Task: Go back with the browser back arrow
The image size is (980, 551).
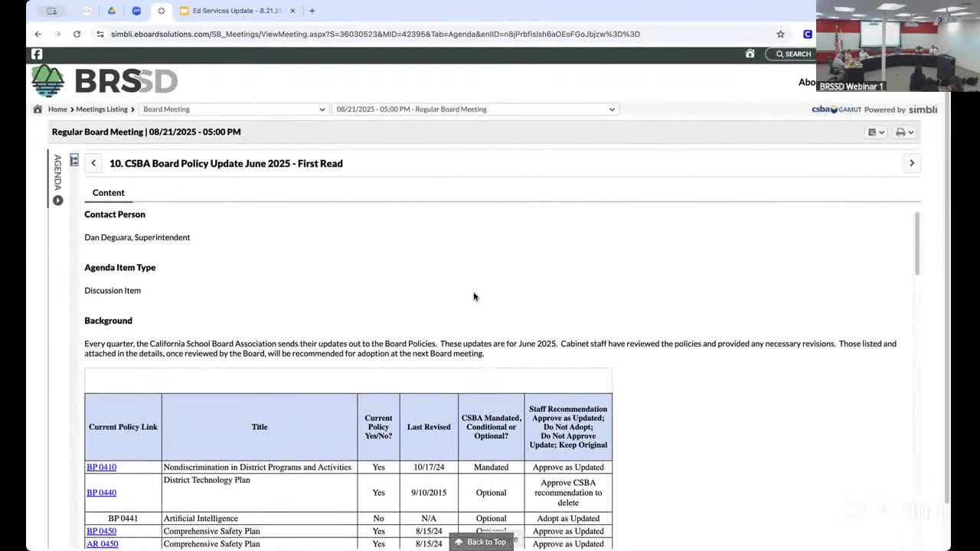Action: tap(38, 34)
